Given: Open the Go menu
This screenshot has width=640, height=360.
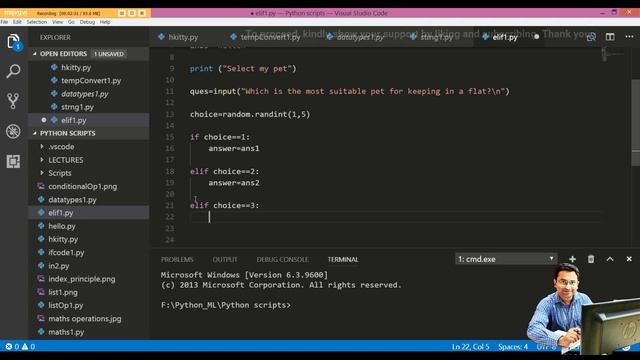Looking at the screenshot, I should click(71, 22).
